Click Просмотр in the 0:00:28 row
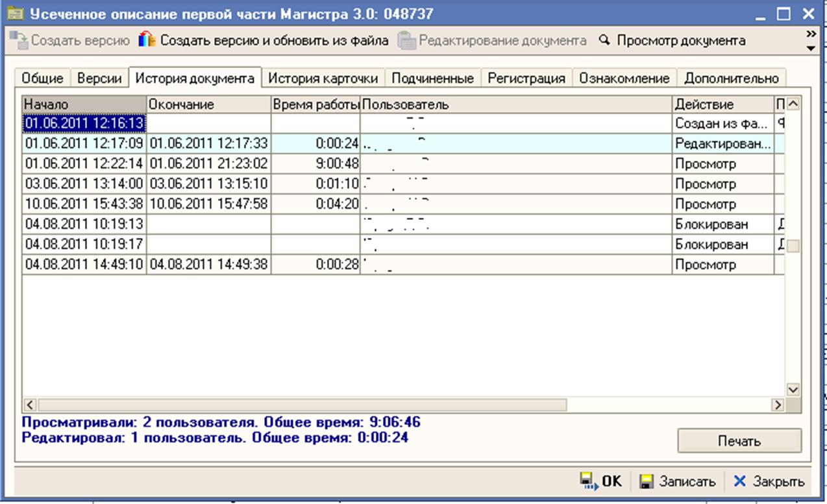The width and height of the screenshot is (827, 504). pyautogui.click(x=722, y=265)
